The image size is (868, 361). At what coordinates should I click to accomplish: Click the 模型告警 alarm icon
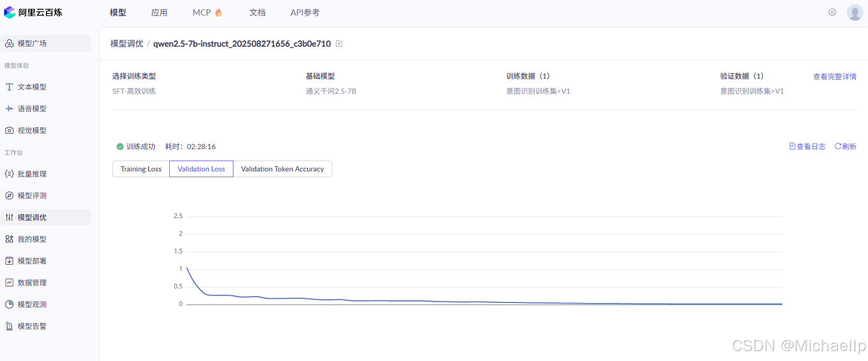point(9,326)
